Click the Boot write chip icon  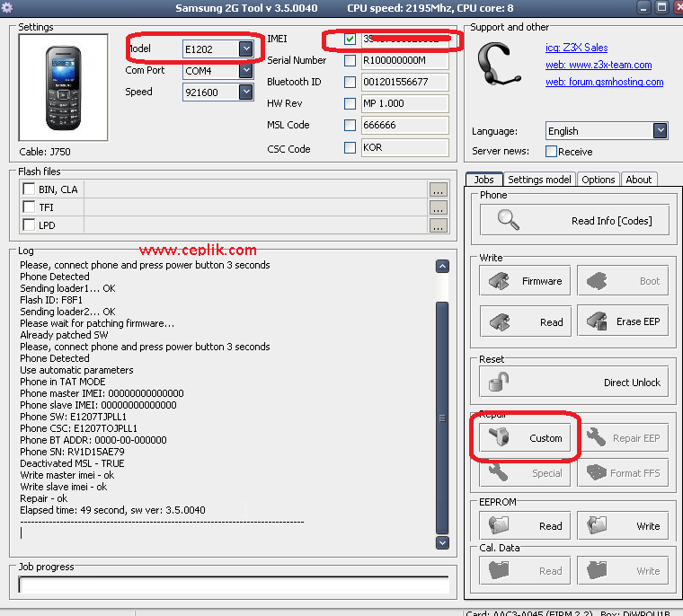tap(597, 281)
